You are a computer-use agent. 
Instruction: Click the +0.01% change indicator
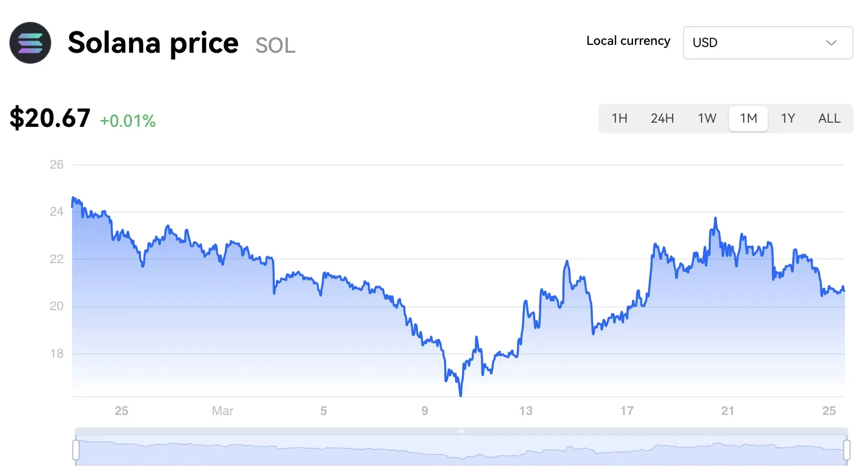128,121
